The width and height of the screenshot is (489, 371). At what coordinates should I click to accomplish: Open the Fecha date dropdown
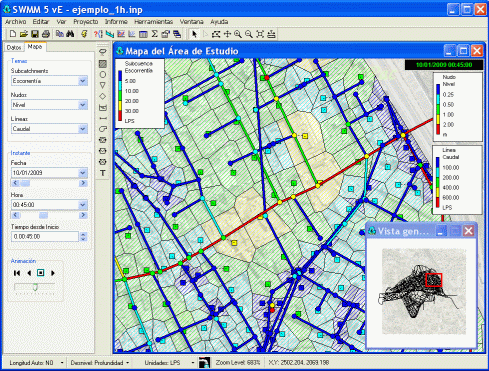click(83, 173)
